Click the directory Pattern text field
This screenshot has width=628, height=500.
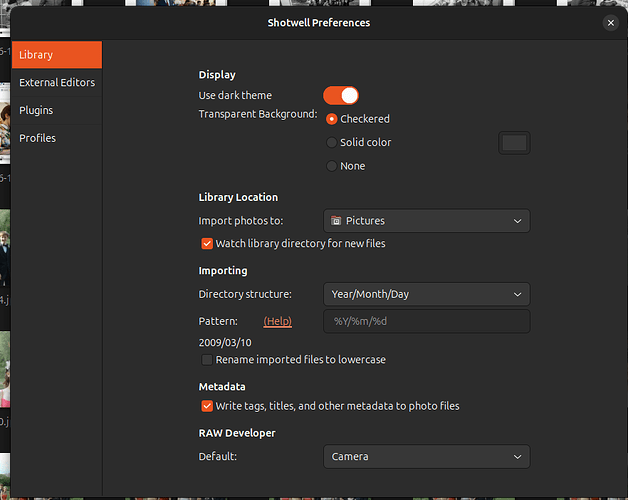click(427, 321)
